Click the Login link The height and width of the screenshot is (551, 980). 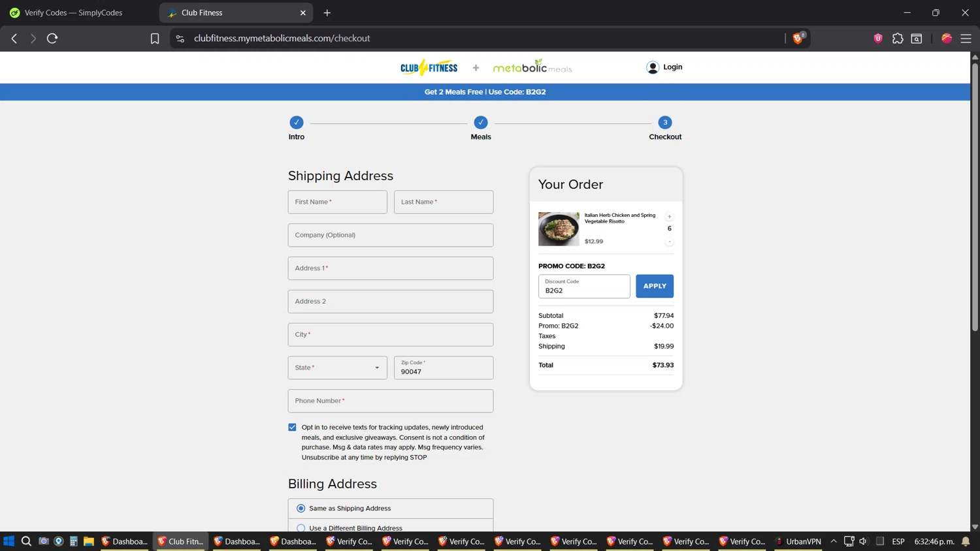click(x=672, y=67)
